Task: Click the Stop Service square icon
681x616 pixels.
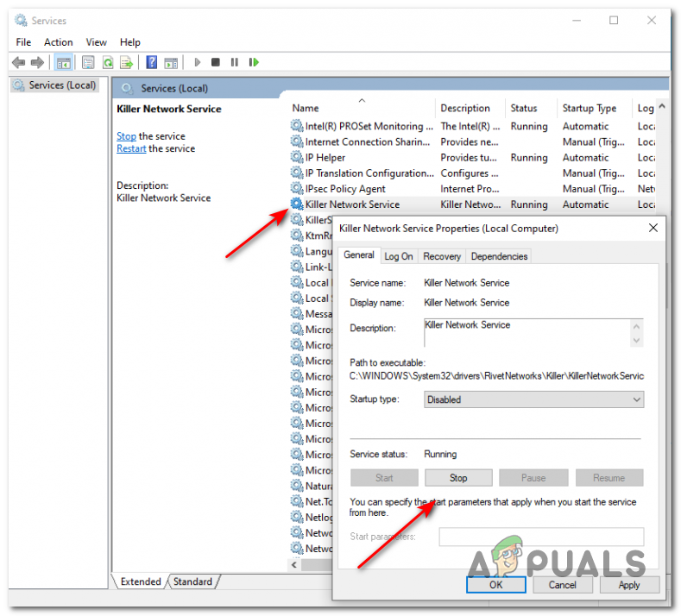Action: 216,62
